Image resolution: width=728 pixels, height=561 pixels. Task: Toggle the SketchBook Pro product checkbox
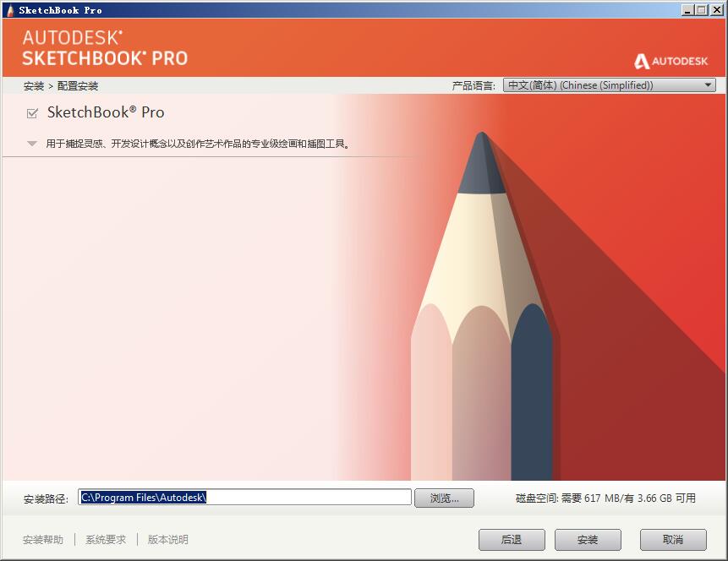coord(32,113)
